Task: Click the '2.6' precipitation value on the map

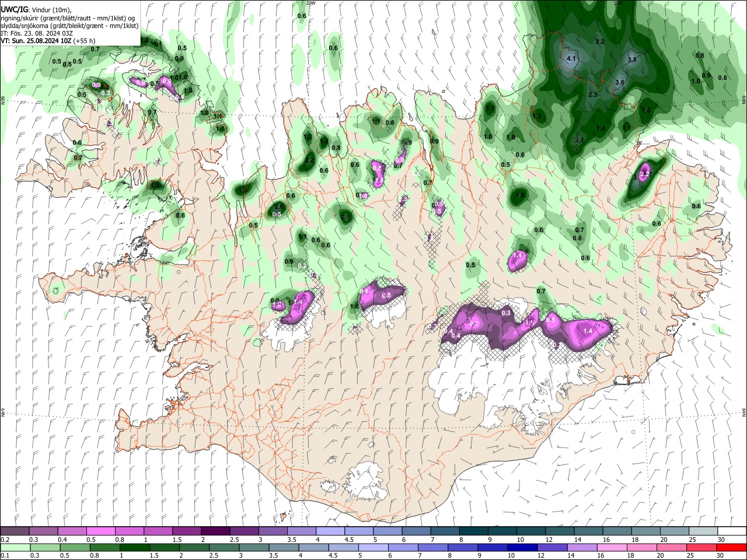Action: click(x=279, y=206)
